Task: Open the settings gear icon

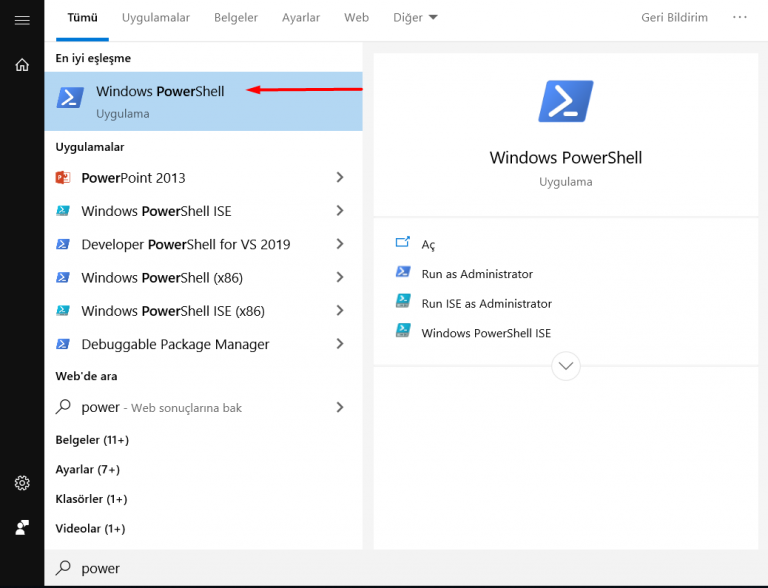Action: (22, 483)
